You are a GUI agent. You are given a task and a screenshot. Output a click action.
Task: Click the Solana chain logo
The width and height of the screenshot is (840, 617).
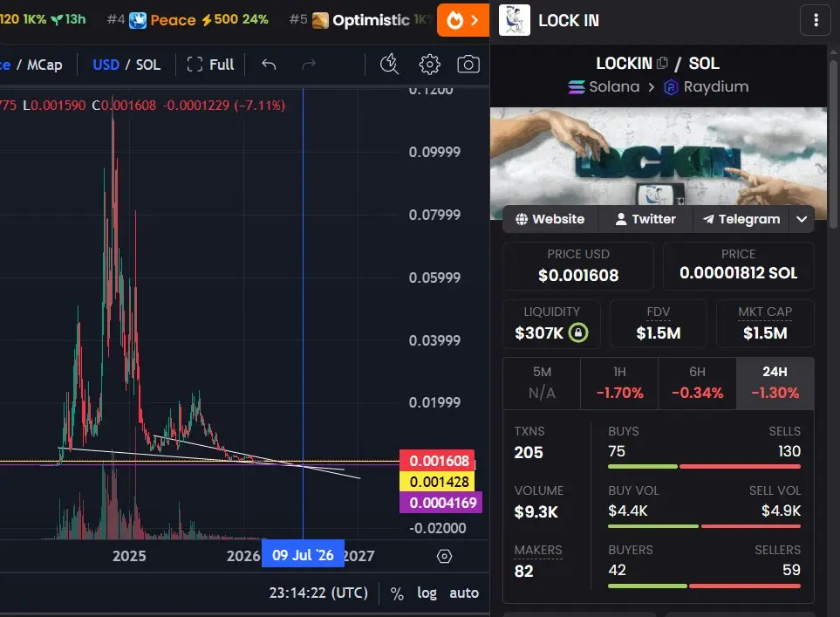[577, 87]
